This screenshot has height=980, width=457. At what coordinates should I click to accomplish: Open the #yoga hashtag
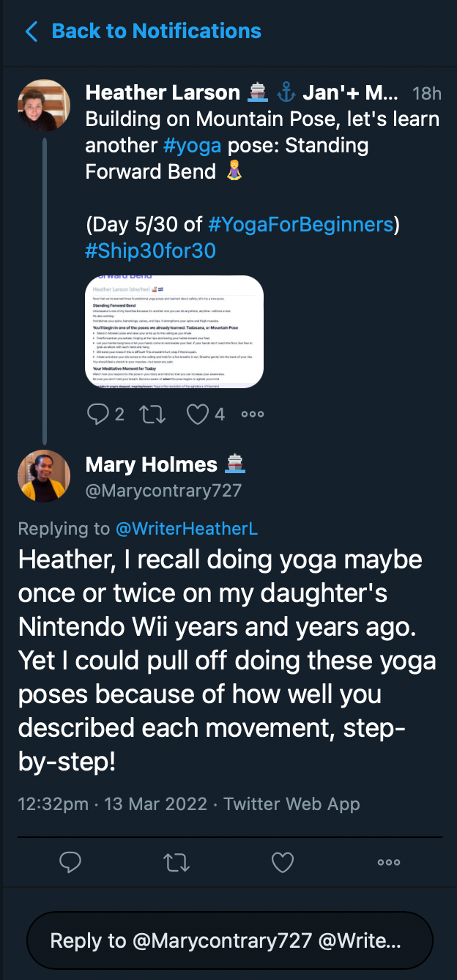[193, 146]
